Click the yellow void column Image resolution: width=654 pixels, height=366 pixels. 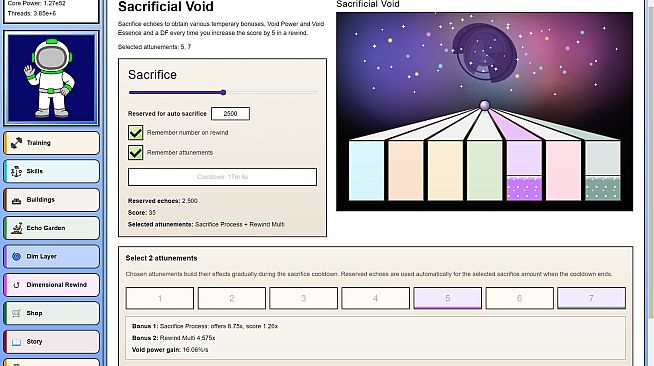[445, 170]
